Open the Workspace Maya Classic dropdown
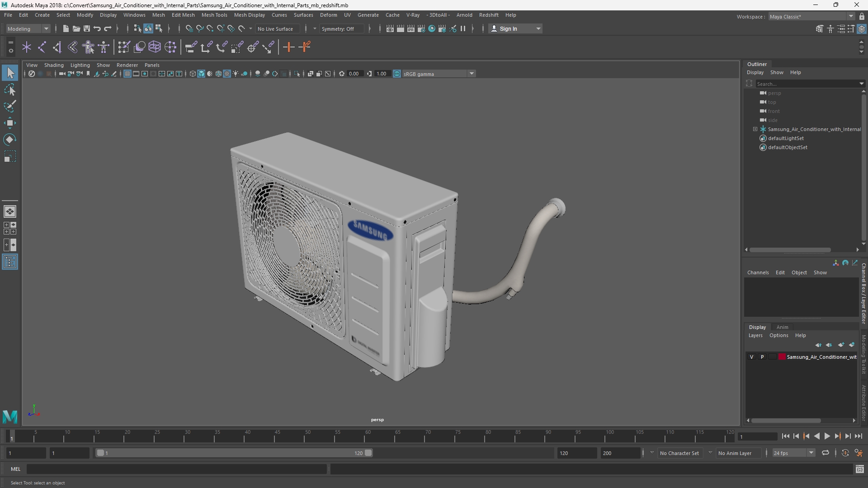Screen dimensions: 868x488 point(812,16)
